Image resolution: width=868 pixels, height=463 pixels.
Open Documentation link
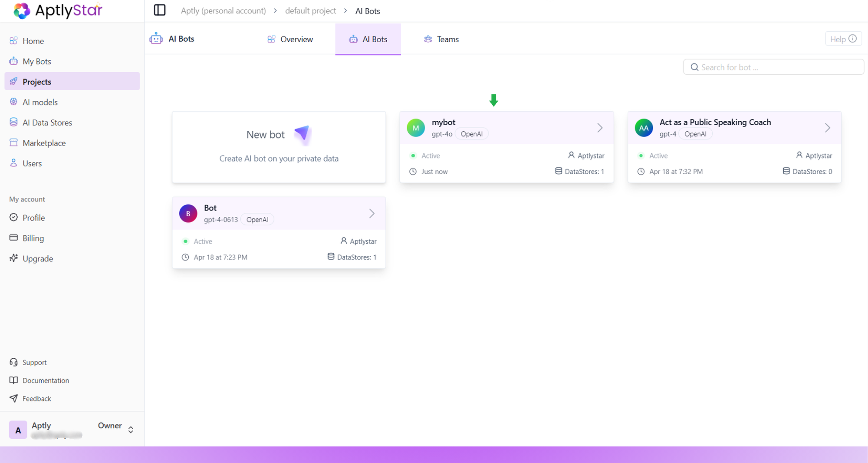point(46,380)
